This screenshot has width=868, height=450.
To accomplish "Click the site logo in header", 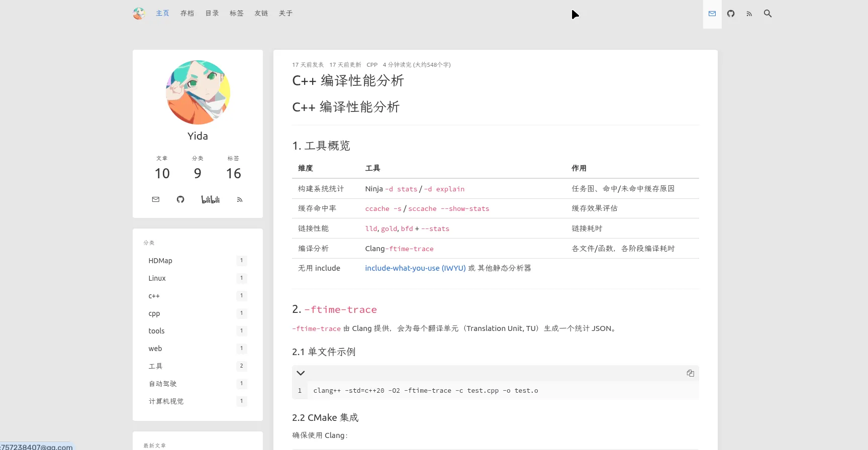I will click(x=139, y=14).
